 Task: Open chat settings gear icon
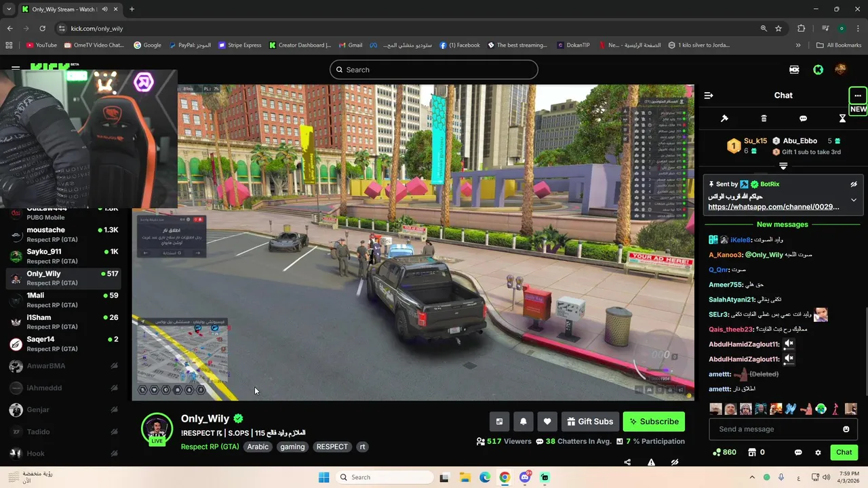click(818, 452)
